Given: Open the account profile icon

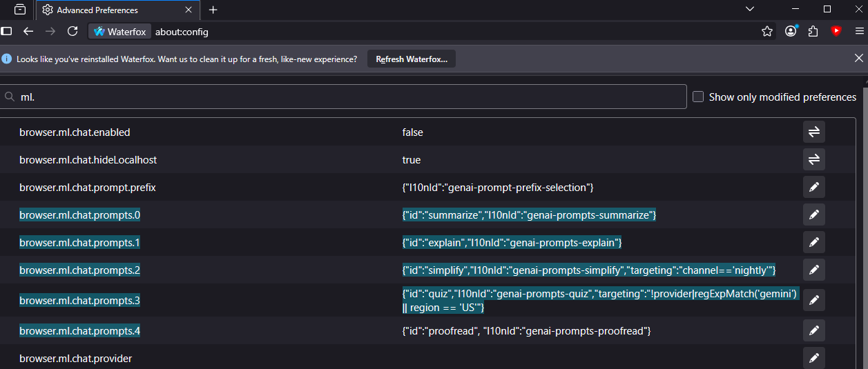Looking at the screenshot, I should [791, 31].
